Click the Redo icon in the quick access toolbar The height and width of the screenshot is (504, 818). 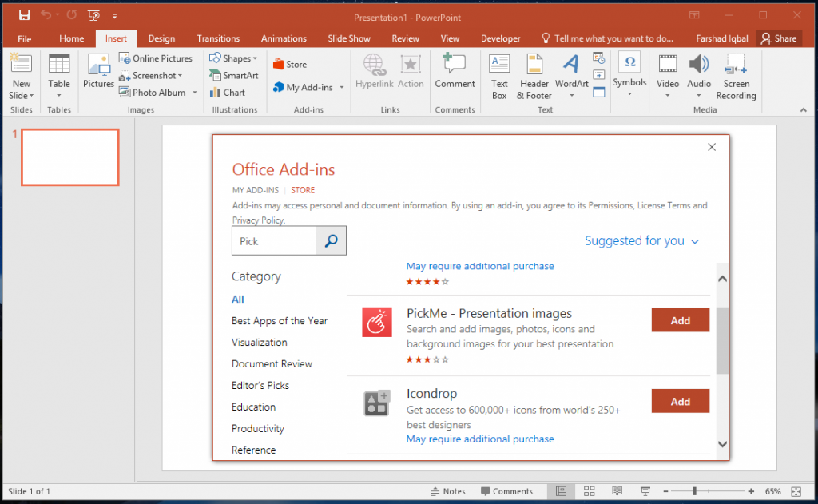pos(71,15)
